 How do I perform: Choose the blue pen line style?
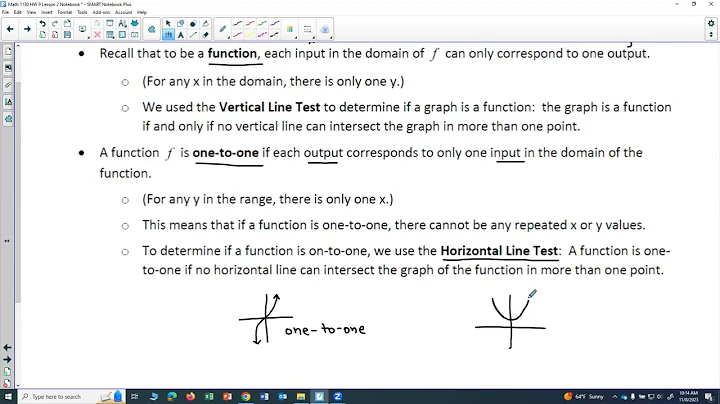pos(275,23)
